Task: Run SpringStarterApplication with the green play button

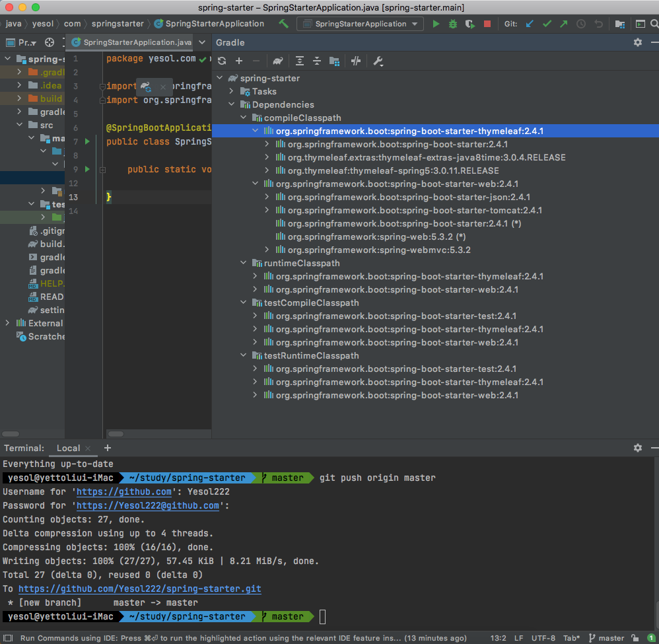Action: click(x=436, y=24)
